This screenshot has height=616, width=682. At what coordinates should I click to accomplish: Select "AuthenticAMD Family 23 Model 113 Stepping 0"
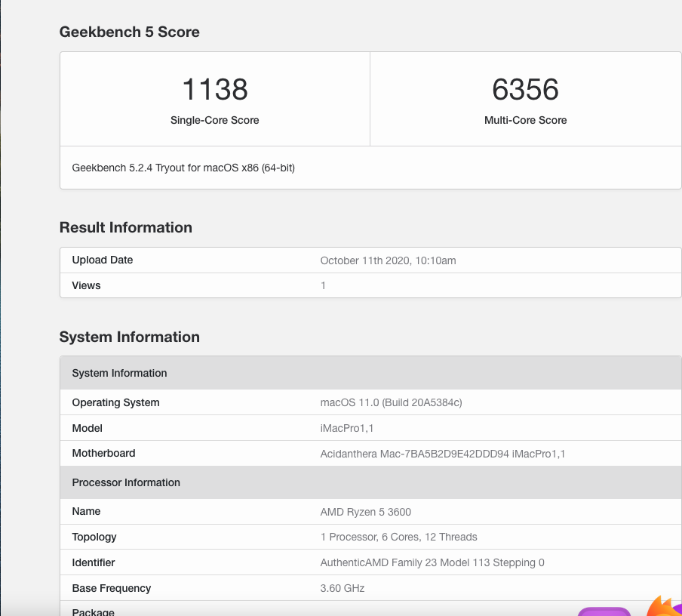point(432,563)
